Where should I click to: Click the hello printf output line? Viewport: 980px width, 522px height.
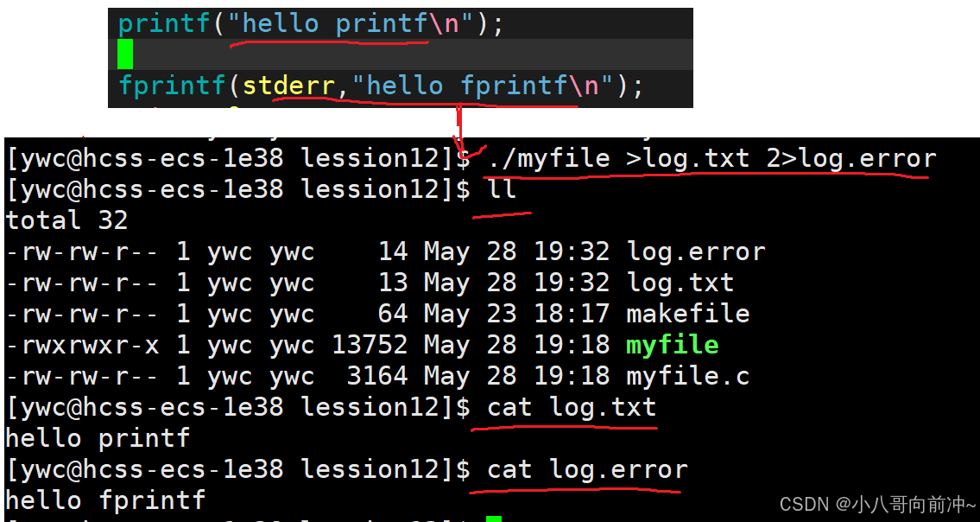98,438
